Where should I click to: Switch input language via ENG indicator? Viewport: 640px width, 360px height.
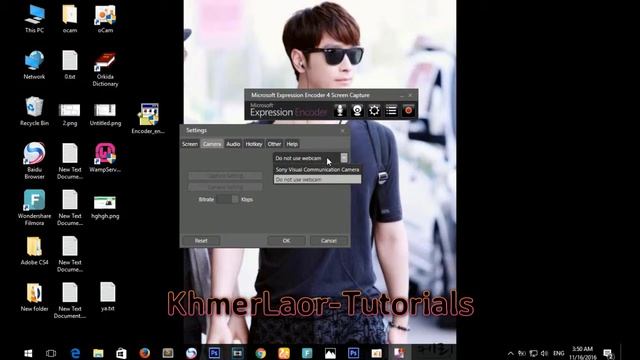[x=559, y=353]
